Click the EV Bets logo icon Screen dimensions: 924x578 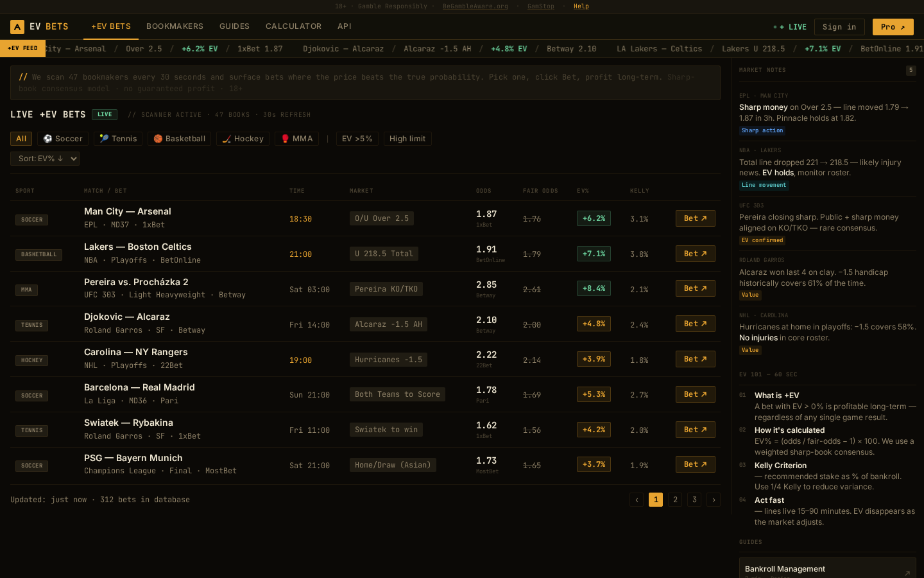click(17, 26)
